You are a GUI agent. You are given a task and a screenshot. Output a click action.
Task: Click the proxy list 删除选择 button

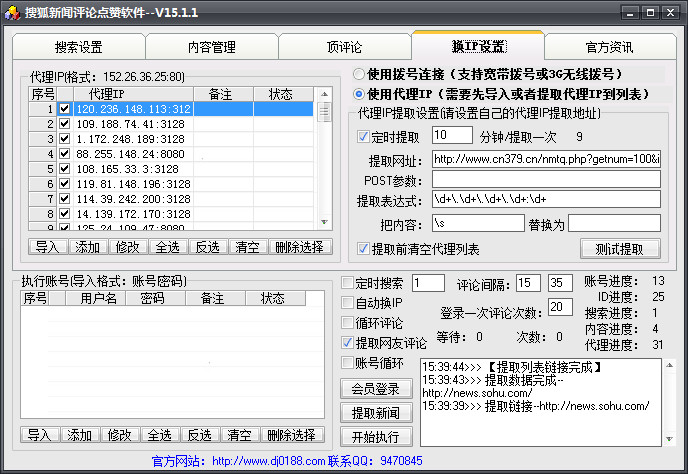[x=300, y=247]
